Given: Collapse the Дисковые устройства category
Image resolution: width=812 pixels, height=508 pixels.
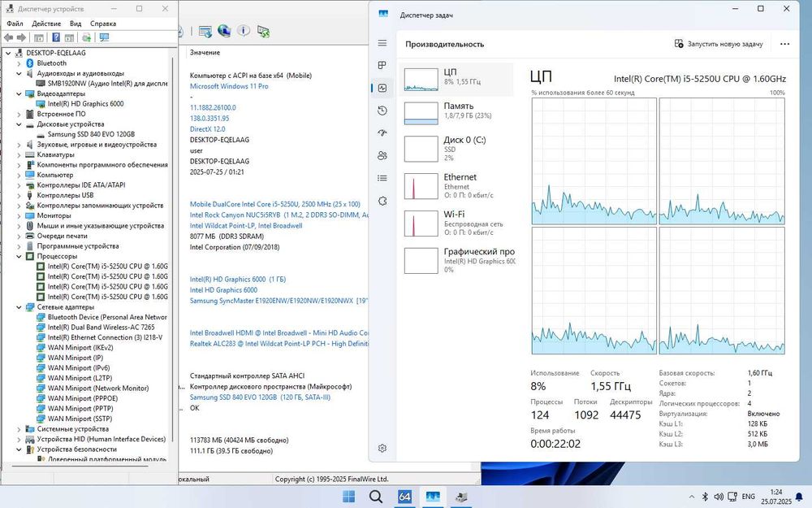Looking at the screenshot, I should 19,124.
